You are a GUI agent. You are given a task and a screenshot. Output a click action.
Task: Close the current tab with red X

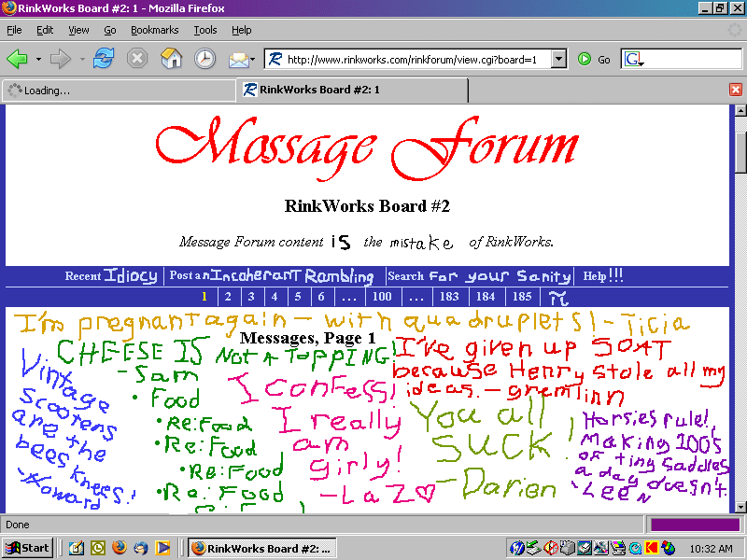pyautogui.click(x=736, y=90)
